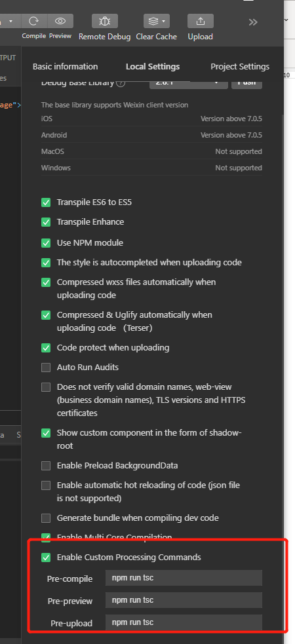Click the Compile refresh icon
Screen dimensions: 295x644
(34, 21)
